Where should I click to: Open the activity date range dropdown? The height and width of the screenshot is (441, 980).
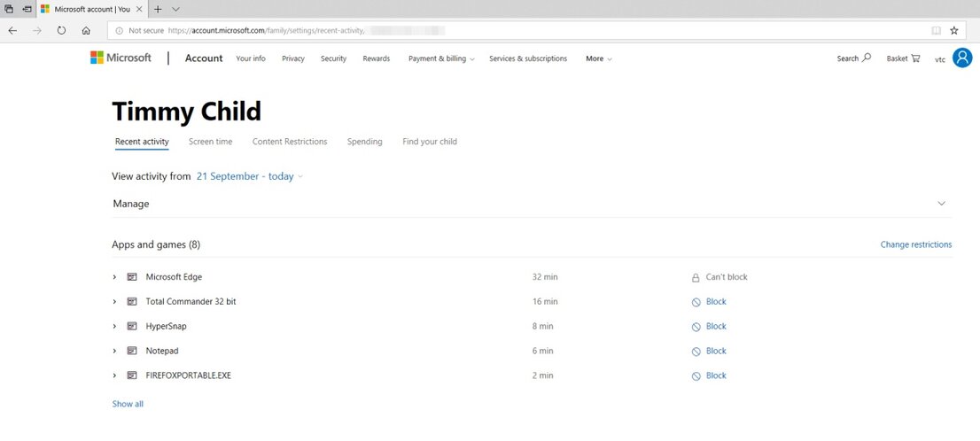coord(250,176)
